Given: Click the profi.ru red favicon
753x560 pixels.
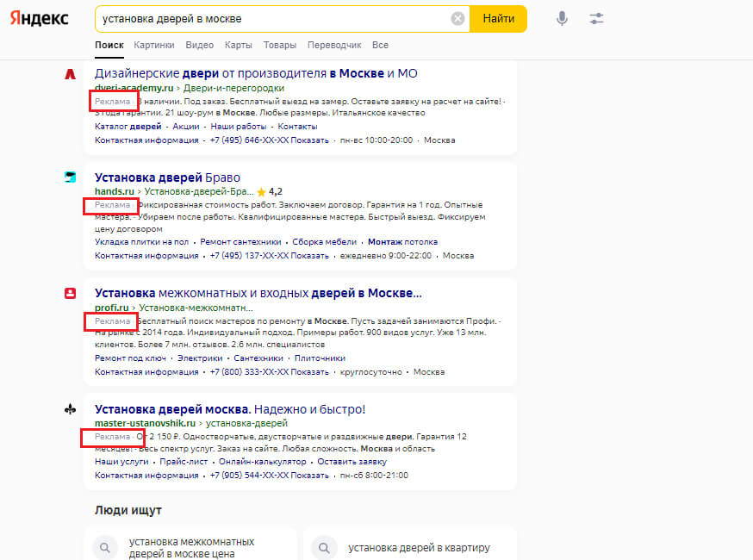Looking at the screenshot, I should (x=70, y=293).
